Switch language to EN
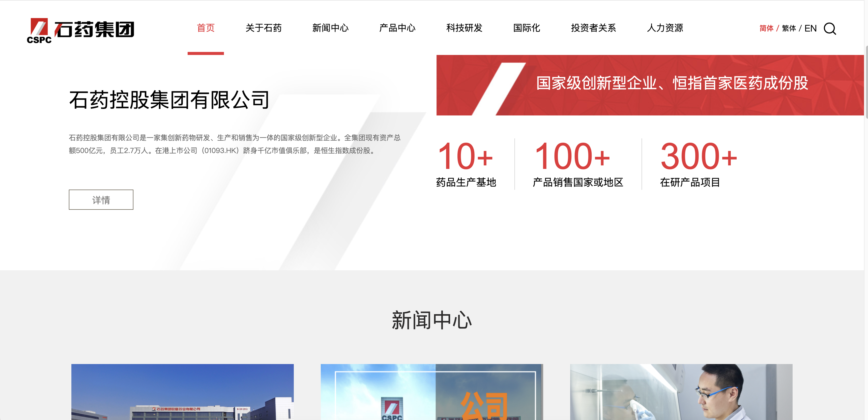The height and width of the screenshot is (420, 868). (x=811, y=28)
